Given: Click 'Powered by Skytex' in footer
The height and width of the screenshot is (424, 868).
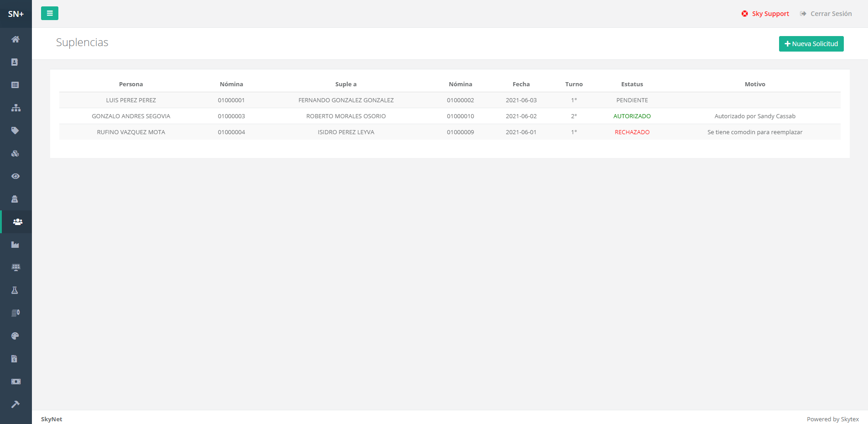Looking at the screenshot, I should coord(832,419).
